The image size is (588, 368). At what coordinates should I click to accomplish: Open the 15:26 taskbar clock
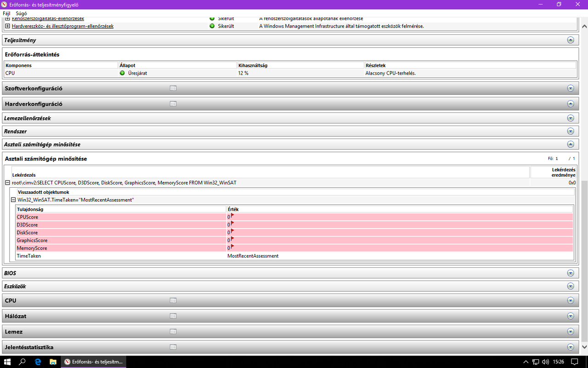(559, 362)
